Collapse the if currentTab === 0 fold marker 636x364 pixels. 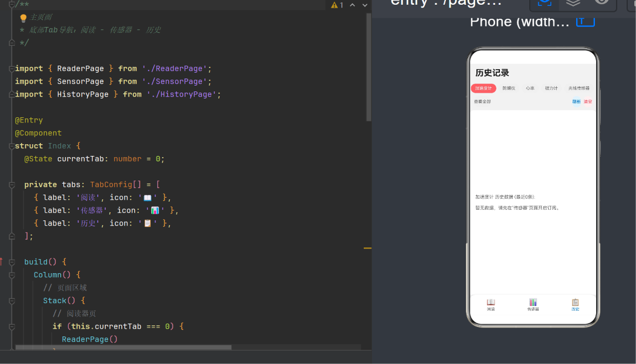point(12,326)
